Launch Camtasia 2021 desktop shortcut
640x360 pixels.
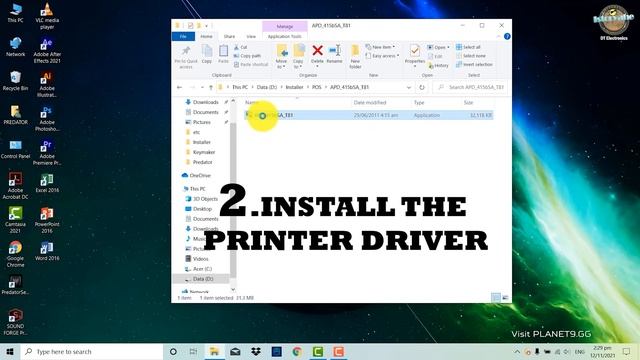pos(16,220)
